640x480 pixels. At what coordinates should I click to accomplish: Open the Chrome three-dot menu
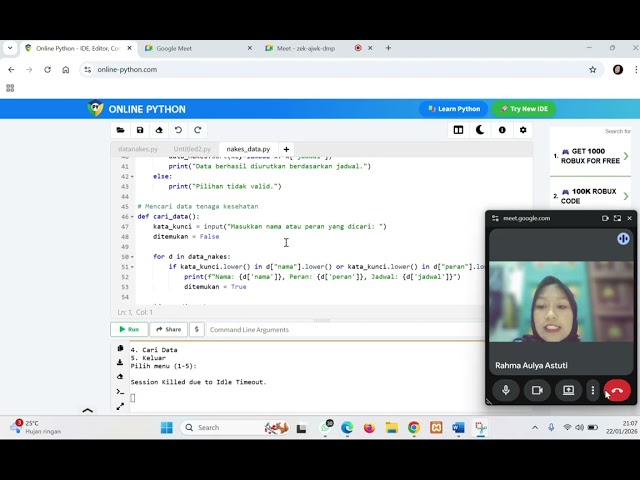pos(633,70)
